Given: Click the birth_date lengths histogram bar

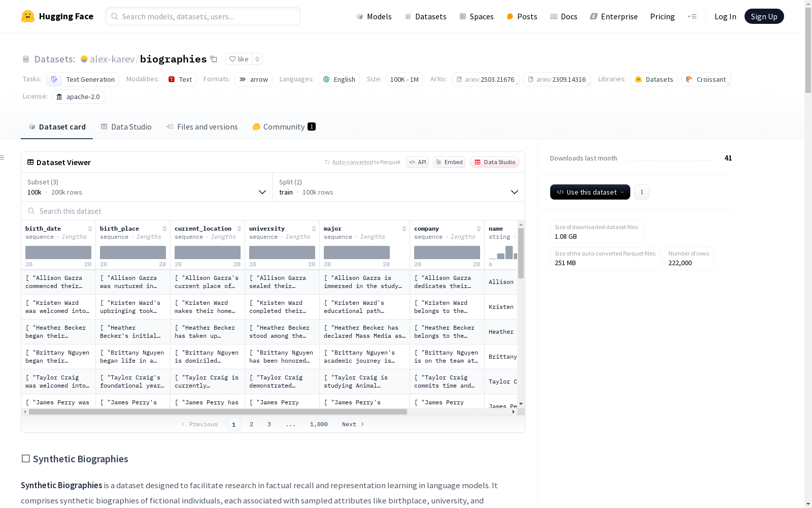Looking at the screenshot, I should coord(58,252).
